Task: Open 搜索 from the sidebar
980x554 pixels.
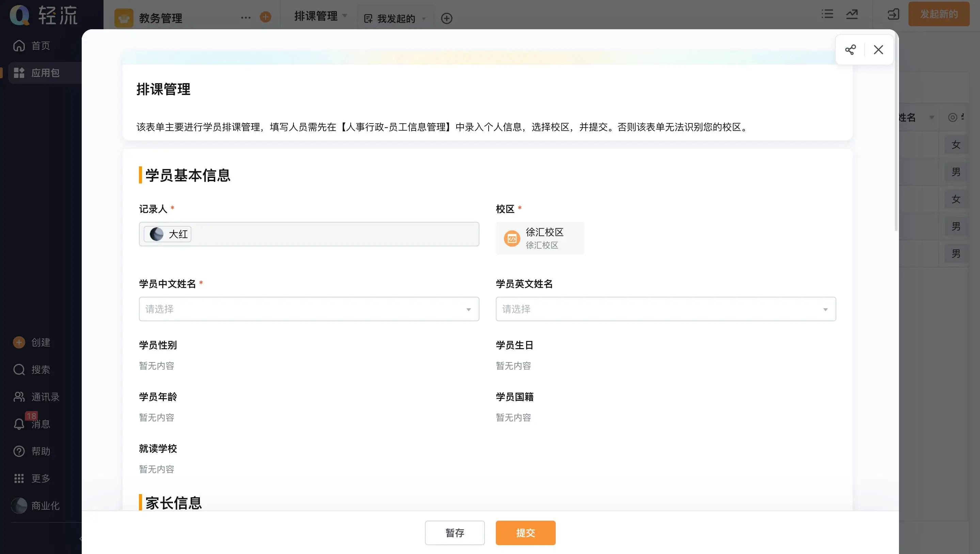Action: point(32,370)
